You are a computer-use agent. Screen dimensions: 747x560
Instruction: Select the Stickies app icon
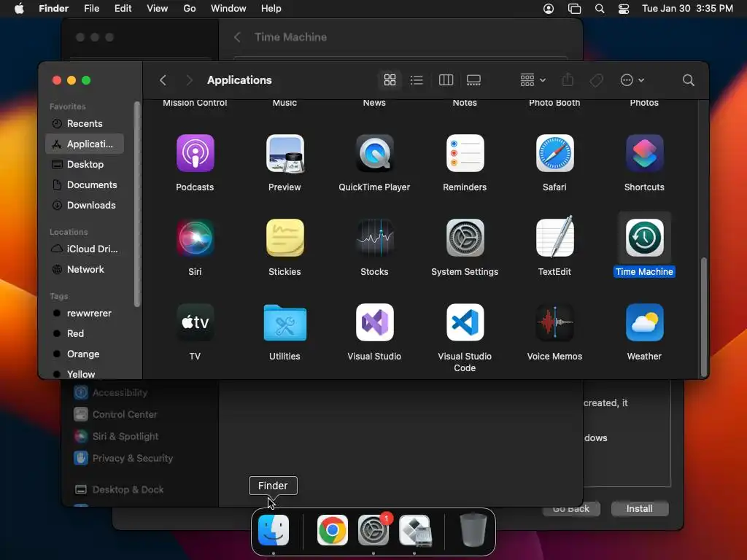[285, 238]
